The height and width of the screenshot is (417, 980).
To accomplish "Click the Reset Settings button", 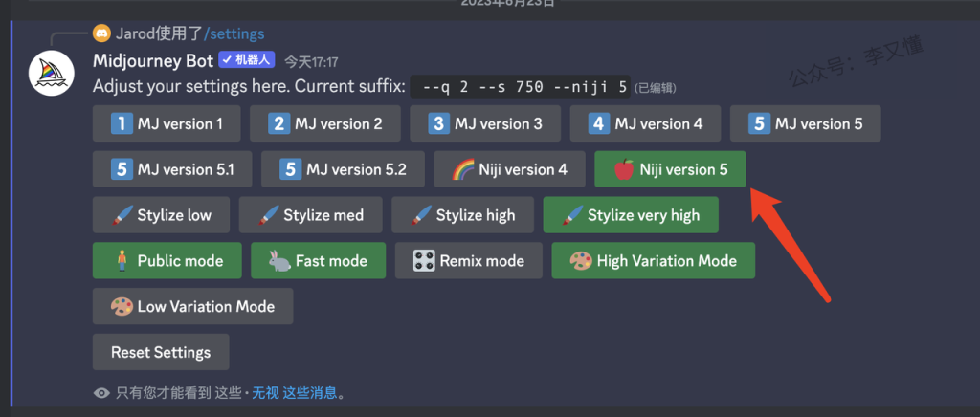I will (161, 352).
